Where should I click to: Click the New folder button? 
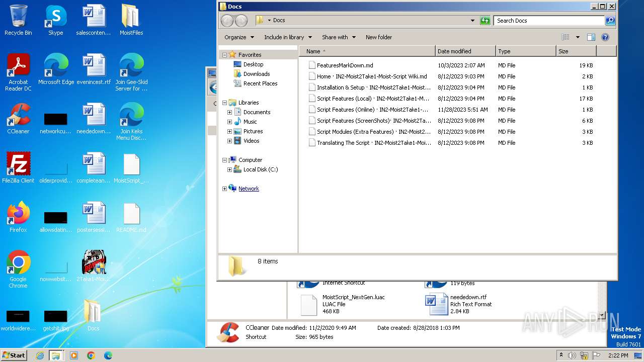pyautogui.click(x=379, y=37)
